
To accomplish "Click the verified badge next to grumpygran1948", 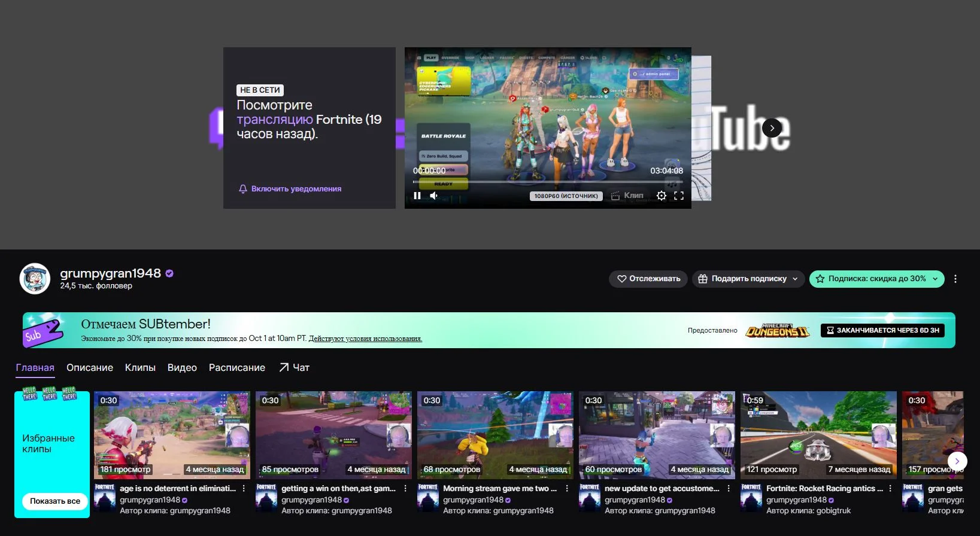I will [x=169, y=273].
